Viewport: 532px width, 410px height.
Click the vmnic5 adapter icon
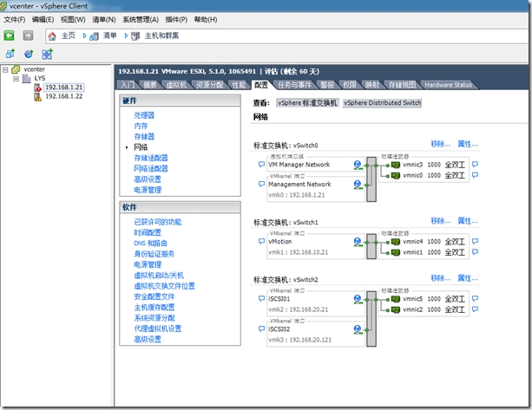coord(396,299)
